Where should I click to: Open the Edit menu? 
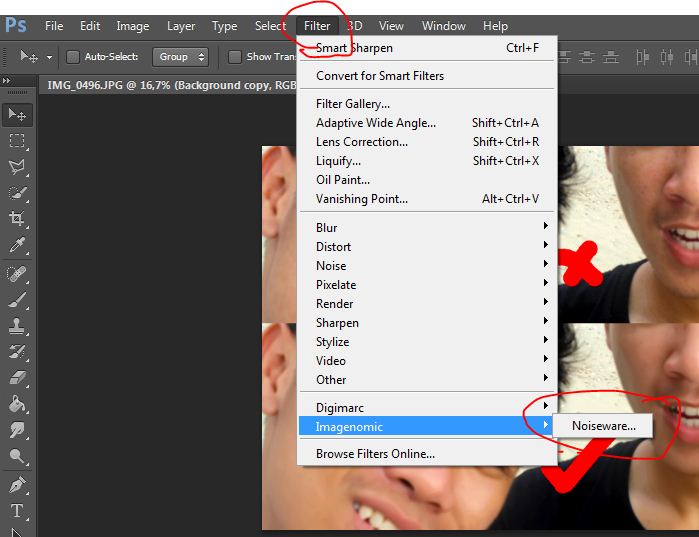90,26
